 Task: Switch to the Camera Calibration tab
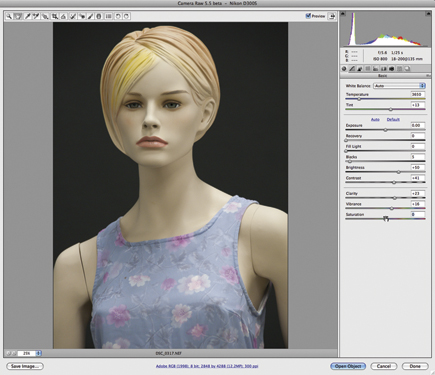(x=392, y=69)
